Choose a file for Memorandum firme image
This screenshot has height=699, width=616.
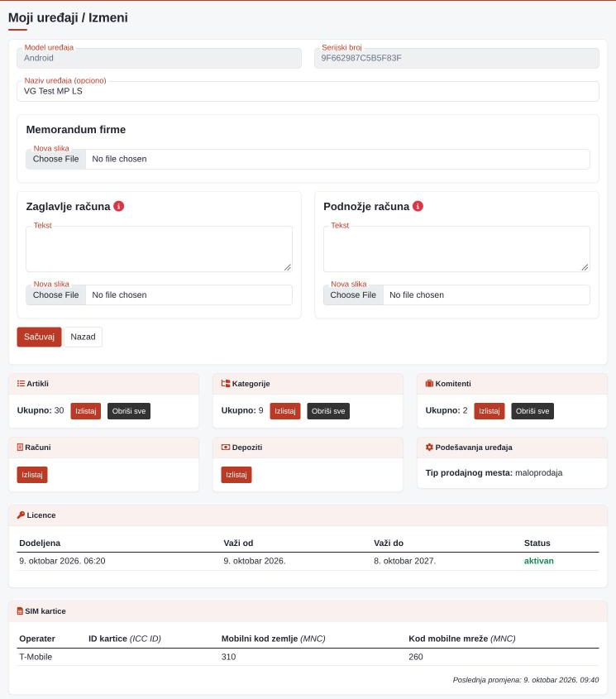click(x=55, y=159)
